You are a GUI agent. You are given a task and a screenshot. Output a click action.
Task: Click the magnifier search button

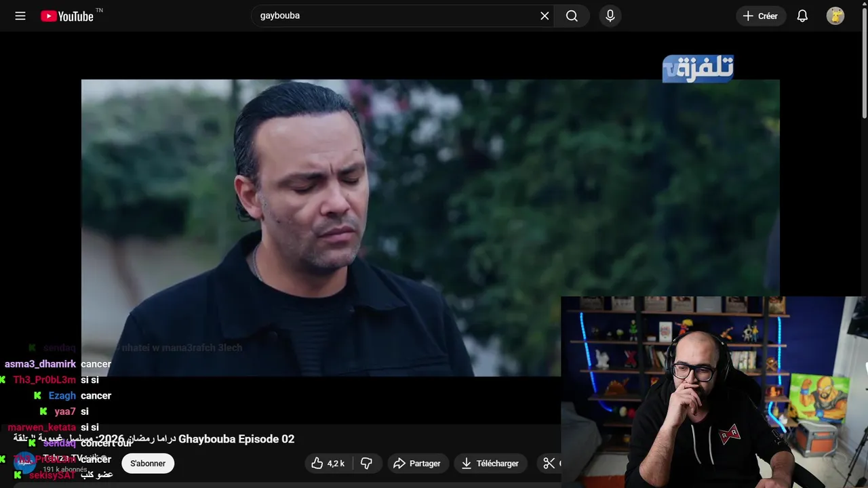coord(572,16)
